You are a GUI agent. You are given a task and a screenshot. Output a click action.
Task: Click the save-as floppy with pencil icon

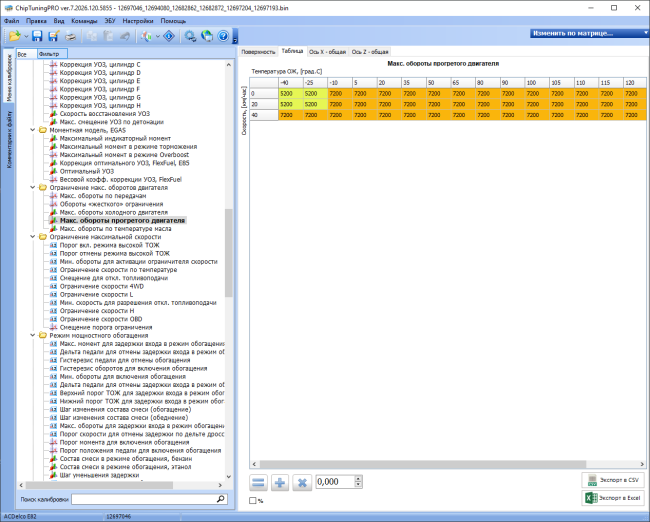click(x=53, y=36)
